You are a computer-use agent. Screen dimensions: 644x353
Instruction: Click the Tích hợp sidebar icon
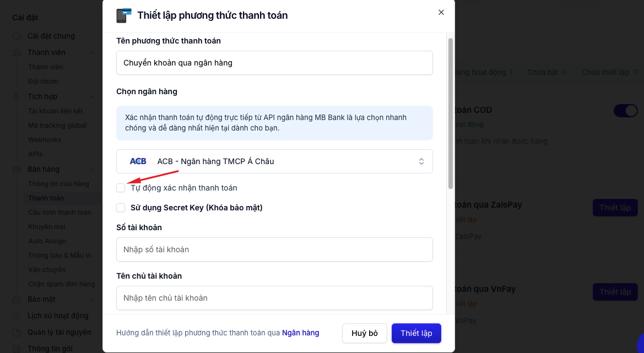click(17, 96)
